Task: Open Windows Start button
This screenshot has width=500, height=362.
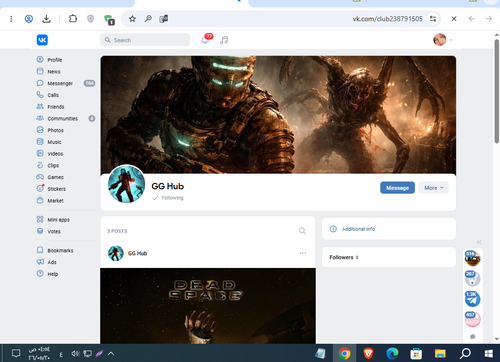Action: coord(489,353)
